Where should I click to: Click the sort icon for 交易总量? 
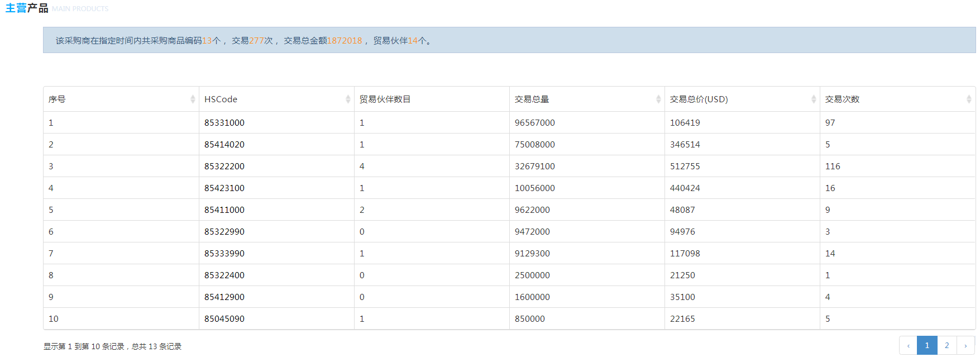coord(658,99)
